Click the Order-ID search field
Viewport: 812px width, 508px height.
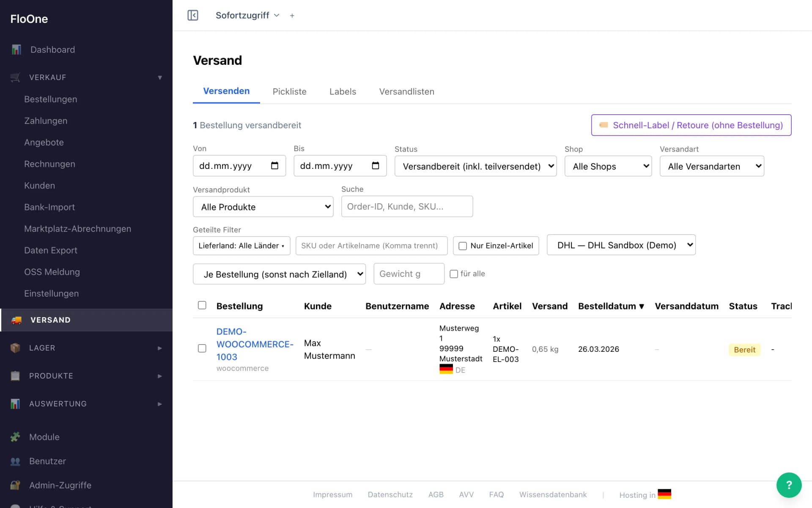407,206
